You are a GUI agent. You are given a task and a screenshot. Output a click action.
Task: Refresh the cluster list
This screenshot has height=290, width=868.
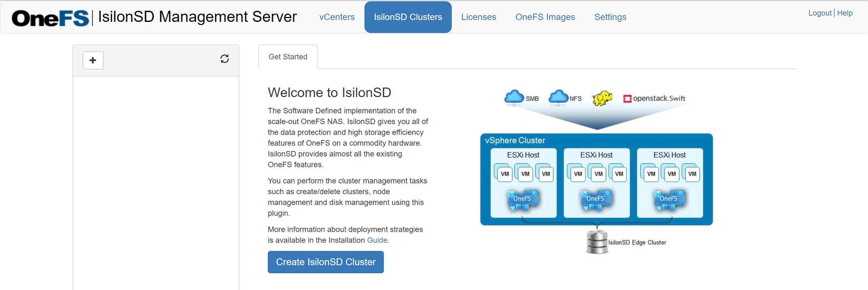coord(225,59)
